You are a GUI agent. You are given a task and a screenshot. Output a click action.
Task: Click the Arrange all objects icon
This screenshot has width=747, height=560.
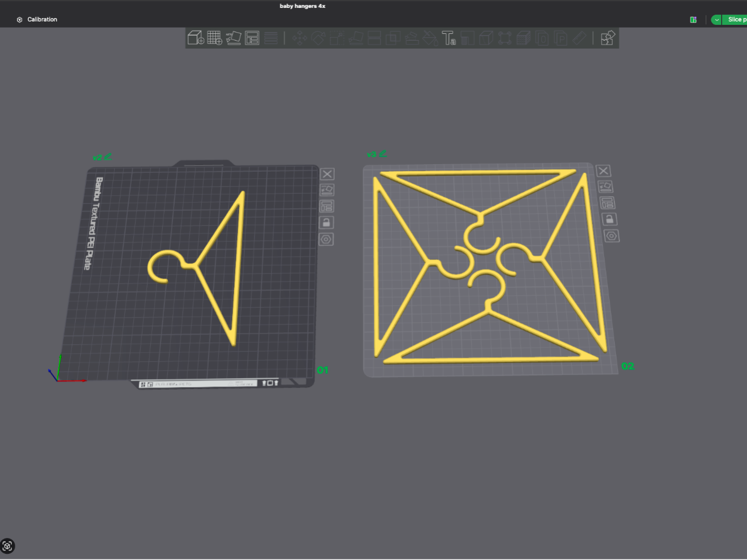point(252,38)
